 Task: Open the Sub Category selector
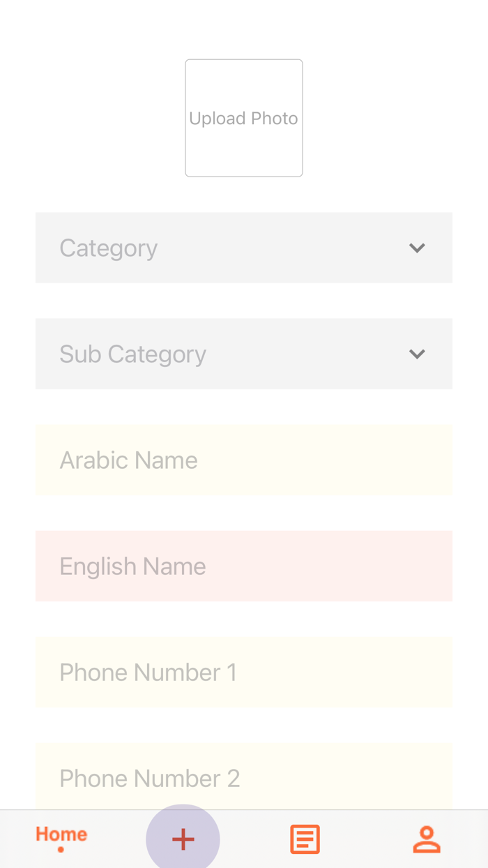(x=244, y=354)
